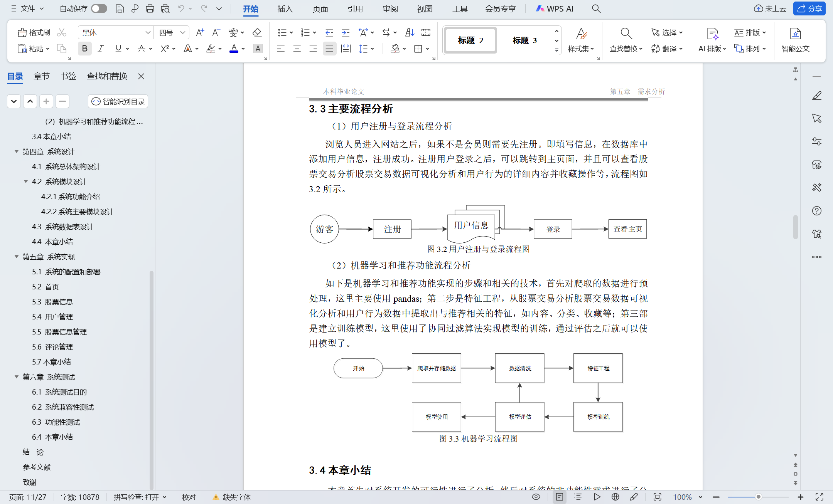
Task: Click the 未上云 cloud status button
Action: pos(770,8)
